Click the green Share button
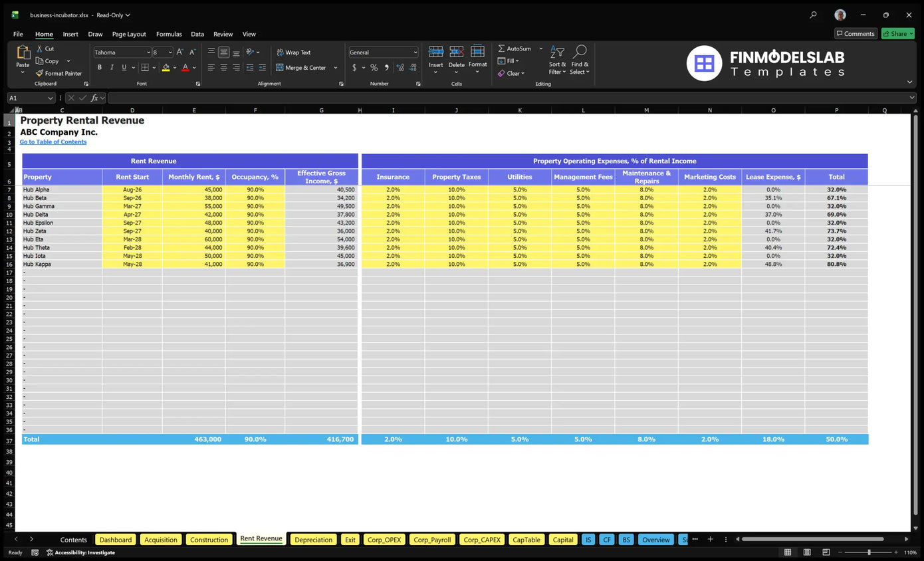Viewport: 924px width, 561px height. coord(897,33)
